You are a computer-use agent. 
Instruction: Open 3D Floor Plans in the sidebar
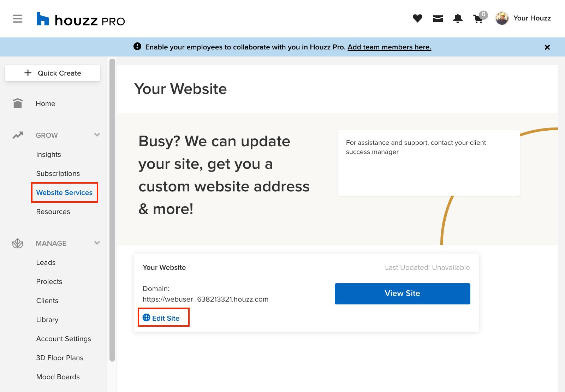click(x=60, y=358)
